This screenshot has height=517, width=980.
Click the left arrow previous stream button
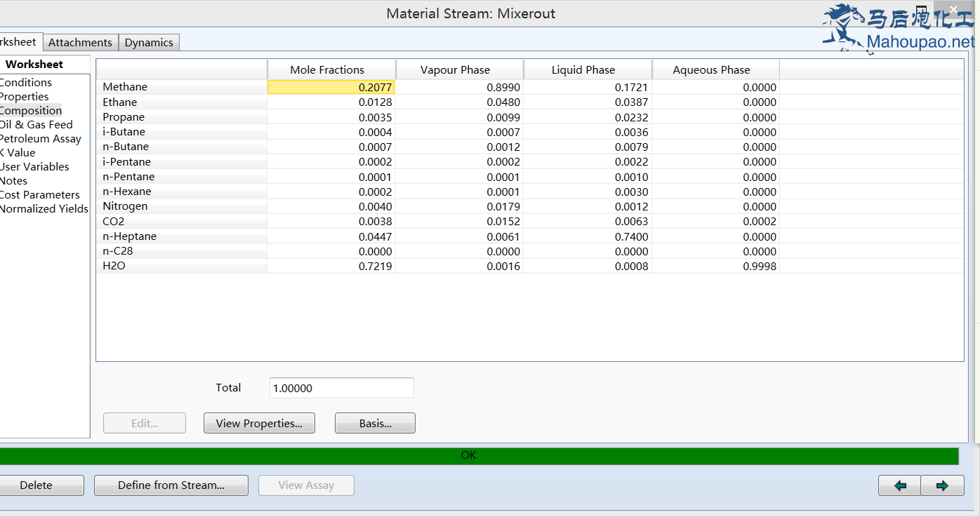(x=899, y=485)
